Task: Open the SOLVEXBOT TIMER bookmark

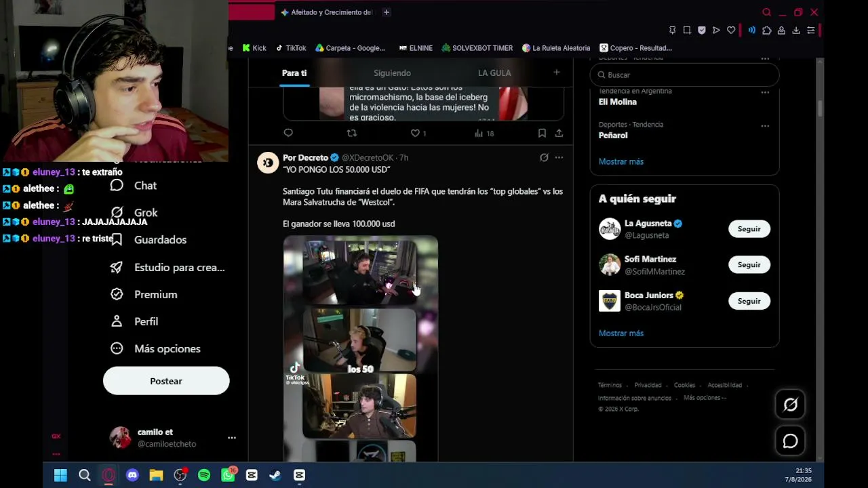Action: 477,48
